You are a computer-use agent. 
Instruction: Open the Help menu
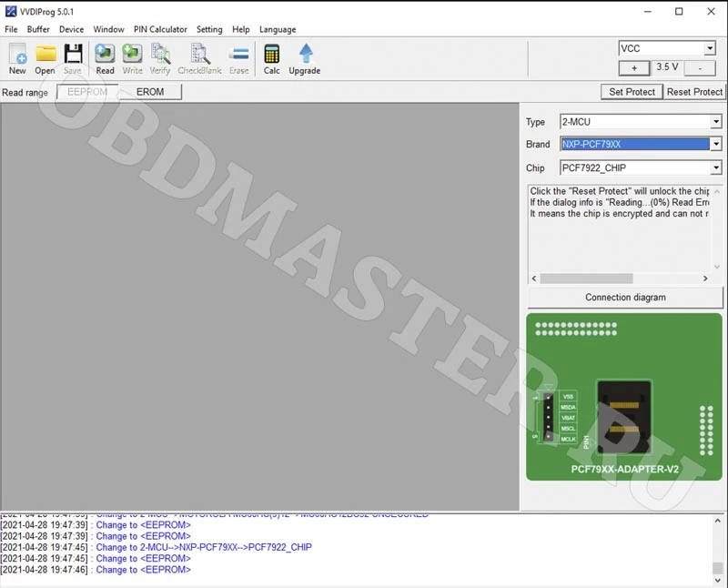241,29
